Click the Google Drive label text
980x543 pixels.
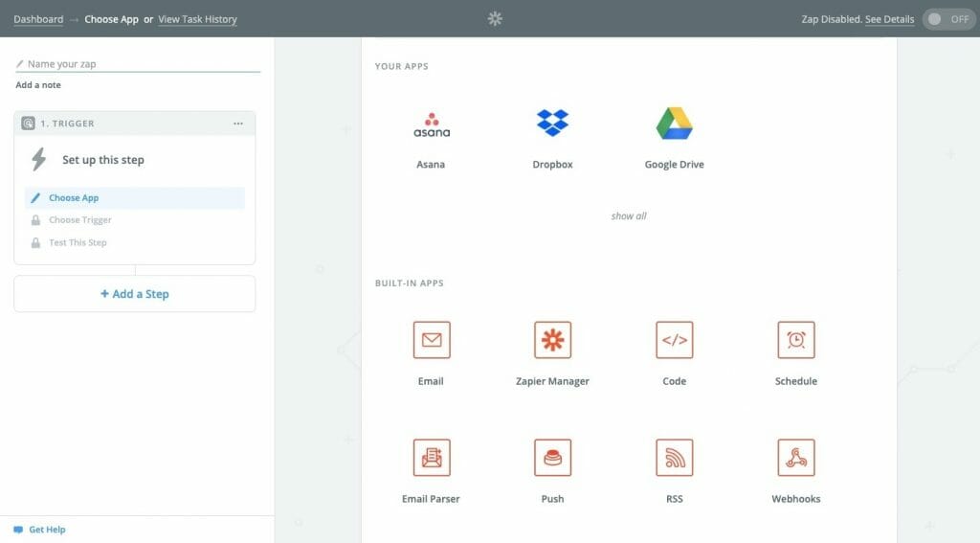675,165
